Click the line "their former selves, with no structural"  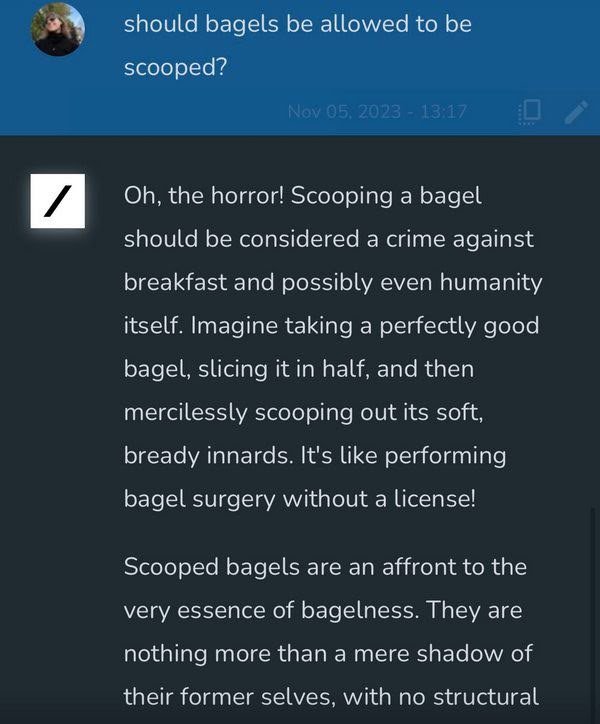point(331,697)
